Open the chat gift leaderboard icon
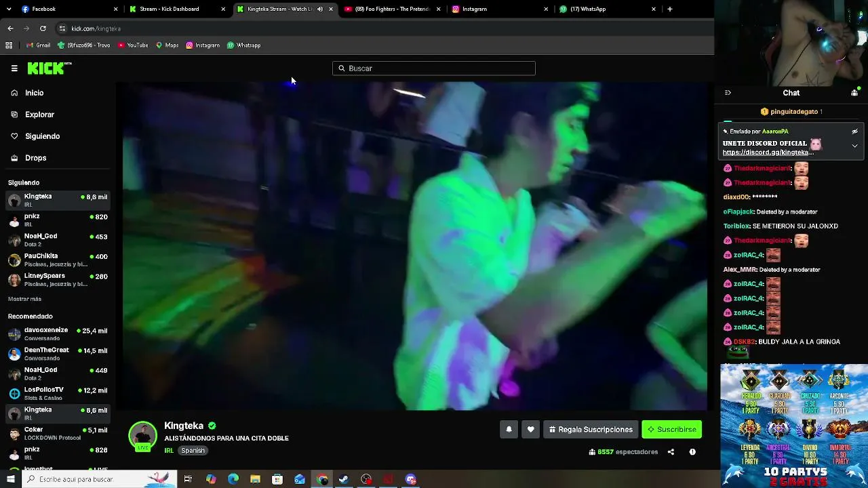The width and height of the screenshot is (868, 488). (x=854, y=93)
